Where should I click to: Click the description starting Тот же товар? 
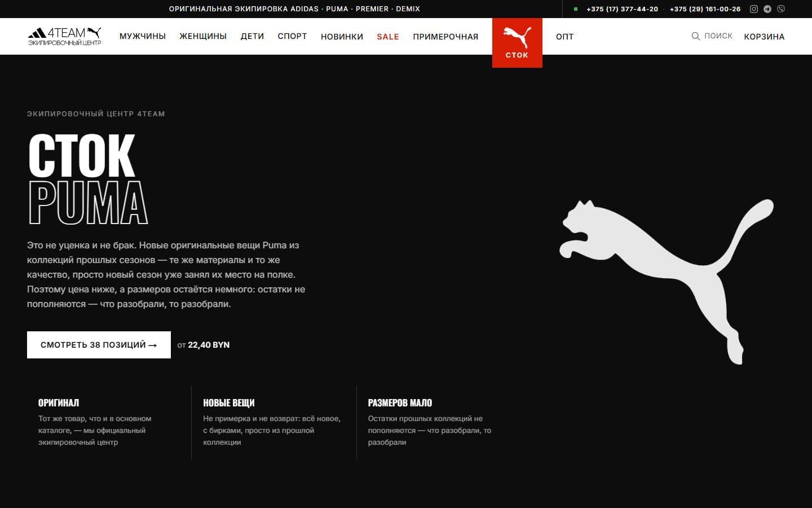click(95, 431)
